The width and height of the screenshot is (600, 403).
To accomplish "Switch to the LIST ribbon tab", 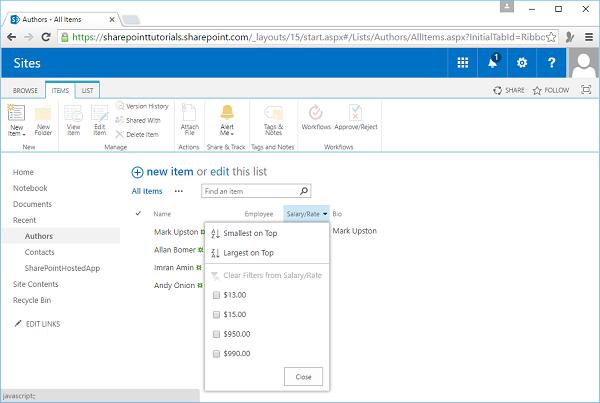I will (x=87, y=90).
